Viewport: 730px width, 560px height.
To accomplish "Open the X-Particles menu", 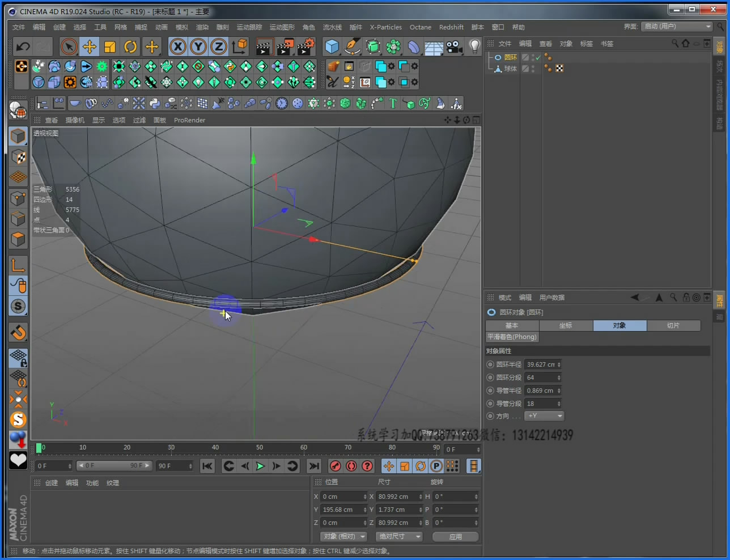I will tap(386, 27).
